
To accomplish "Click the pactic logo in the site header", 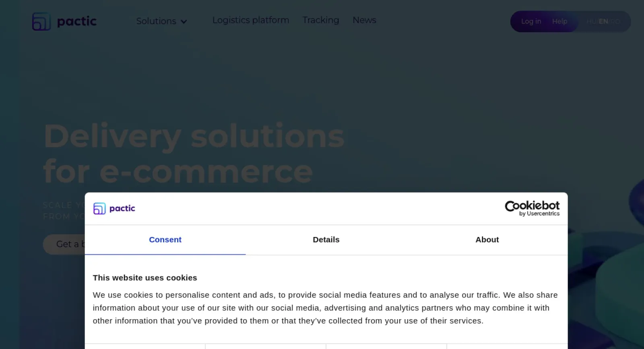I will tap(64, 21).
